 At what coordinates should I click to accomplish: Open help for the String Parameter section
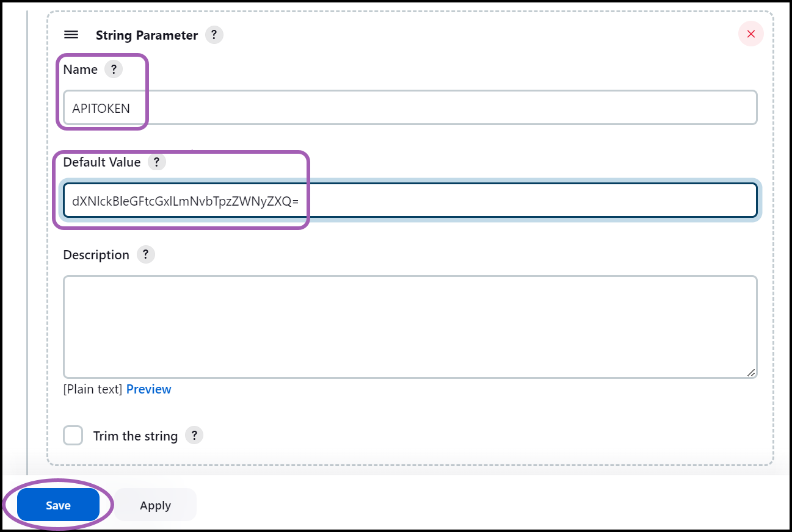pos(214,35)
